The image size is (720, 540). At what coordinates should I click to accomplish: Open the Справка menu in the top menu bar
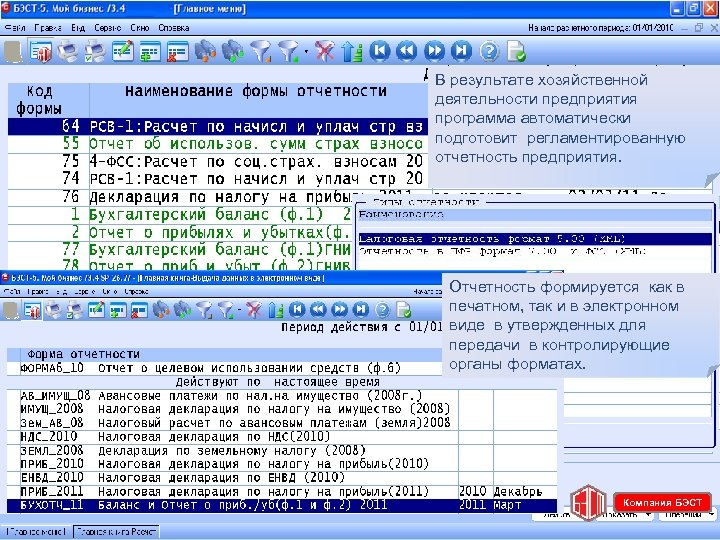click(174, 28)
